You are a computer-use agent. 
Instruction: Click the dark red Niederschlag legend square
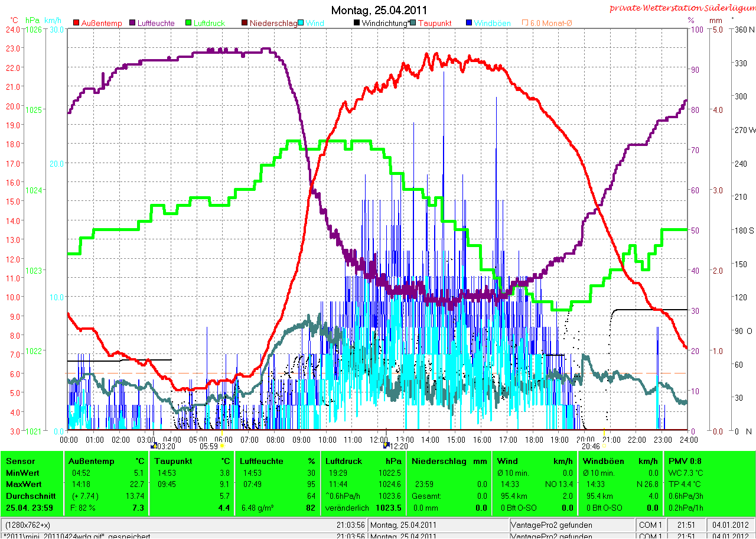point(245,23)
